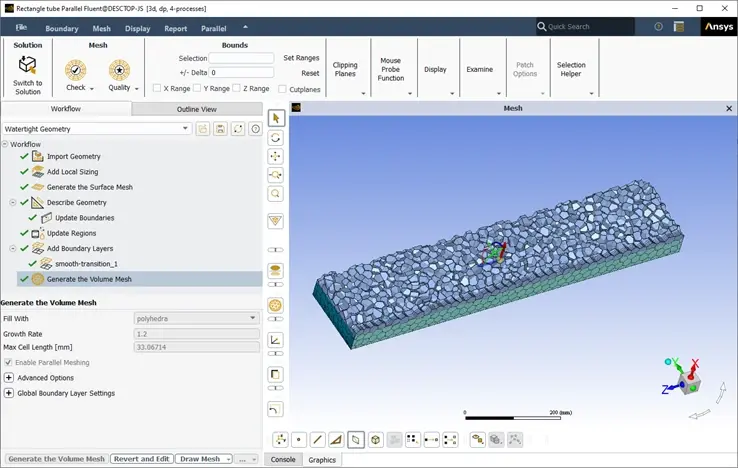Click the round mesh display icon
Screen dimensions: 738x468
tap(276, 306)
